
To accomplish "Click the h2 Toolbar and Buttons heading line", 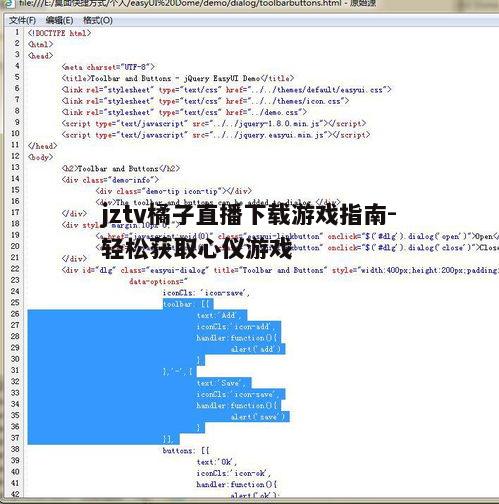I will [121, 169].
